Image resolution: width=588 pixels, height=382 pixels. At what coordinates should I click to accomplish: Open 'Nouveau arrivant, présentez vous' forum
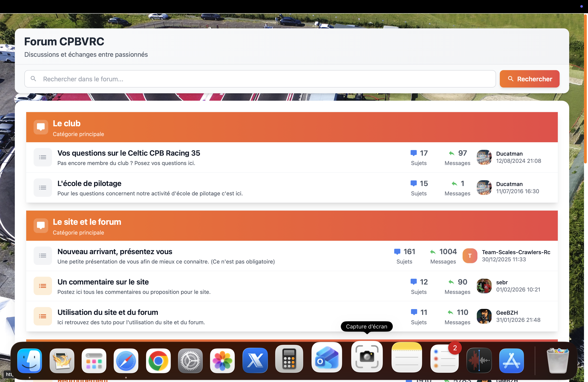(x=115, y=252)
